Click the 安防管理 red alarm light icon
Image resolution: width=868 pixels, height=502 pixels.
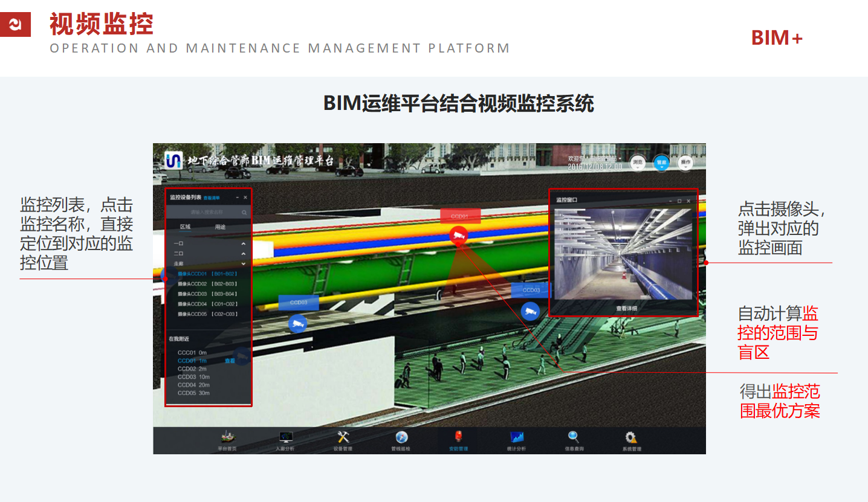[458, 437]
